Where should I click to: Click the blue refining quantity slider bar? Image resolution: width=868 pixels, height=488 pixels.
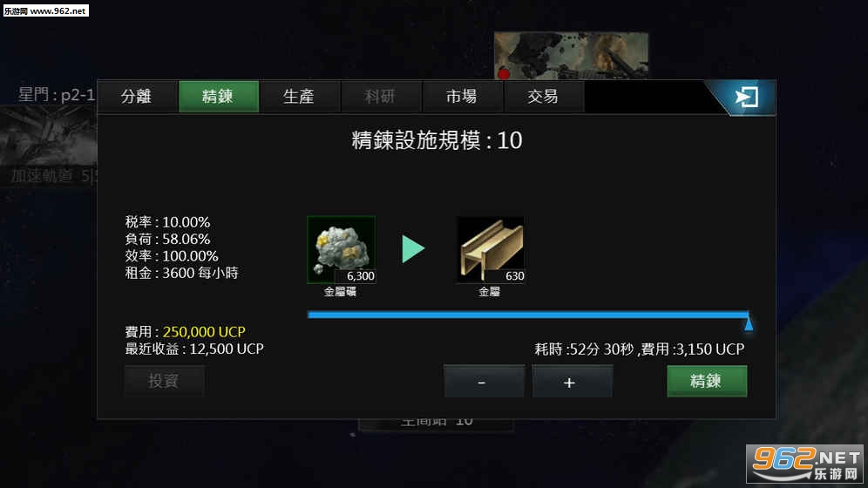tap(527, 315)
